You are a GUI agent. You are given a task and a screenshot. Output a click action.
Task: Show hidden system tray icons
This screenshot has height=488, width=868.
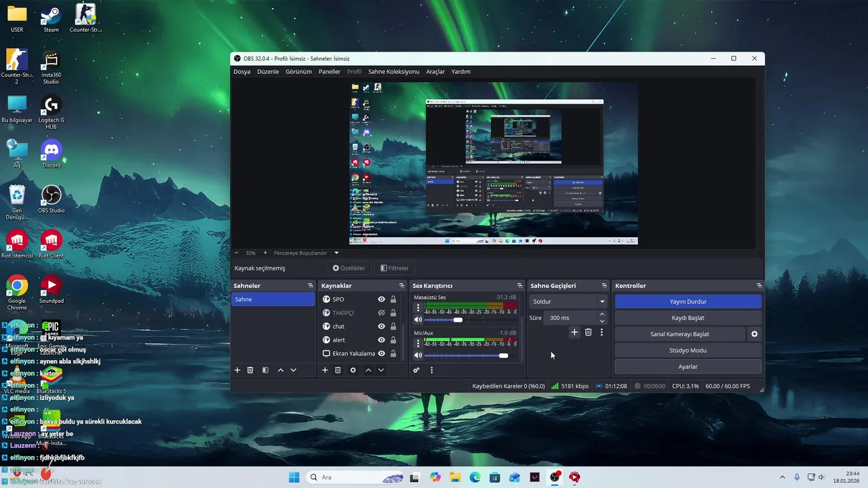click(782, 477)
